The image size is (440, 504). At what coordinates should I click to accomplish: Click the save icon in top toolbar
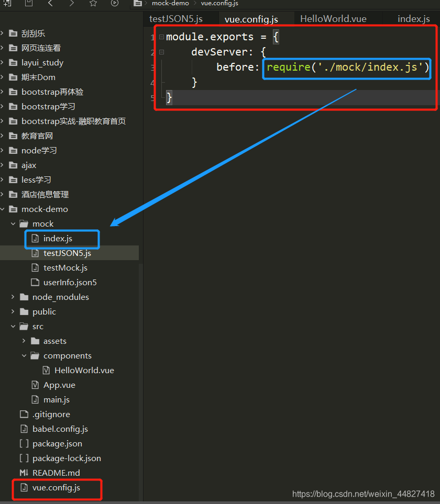point(29,3)
